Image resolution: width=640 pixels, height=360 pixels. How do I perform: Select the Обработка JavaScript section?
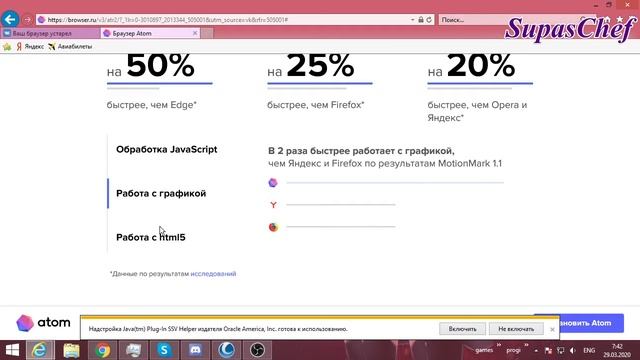tap(167, 149)
